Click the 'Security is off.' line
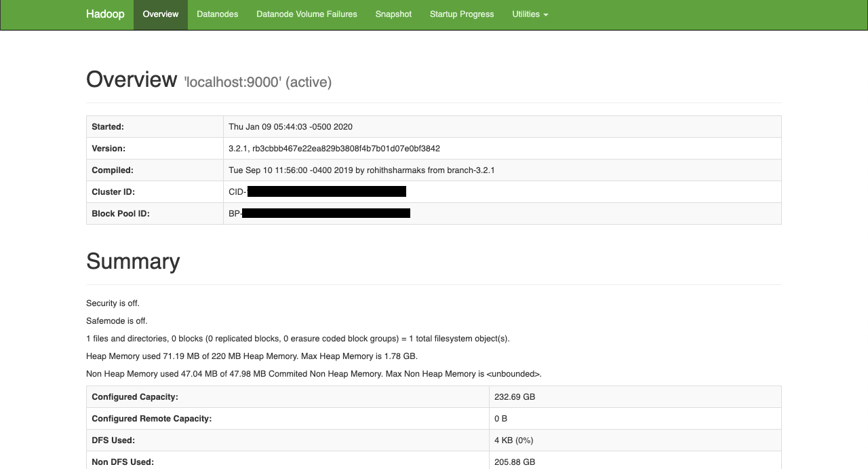Image resolution: width=868 pixels, height=469 pixels. click(x=113, y=303)
